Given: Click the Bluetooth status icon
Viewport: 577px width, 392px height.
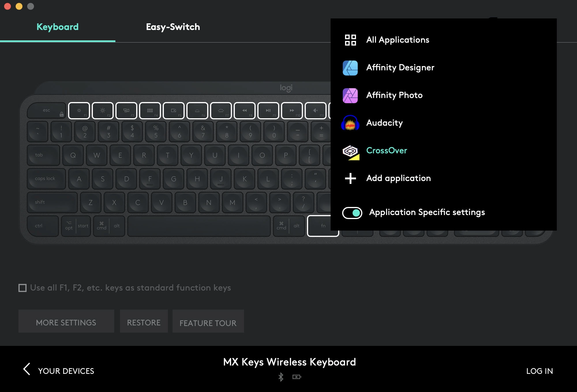Looking at the screenshot, I should coord(281,377).
